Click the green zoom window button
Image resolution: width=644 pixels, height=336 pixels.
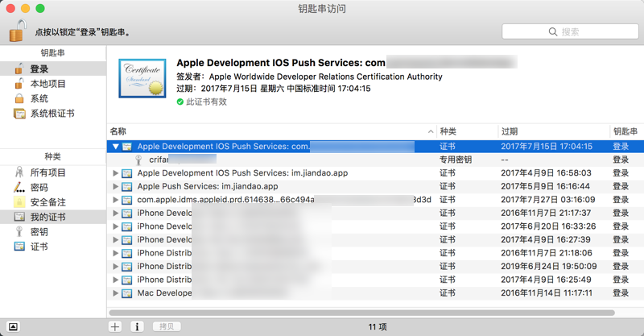click(x=39, y=8)
